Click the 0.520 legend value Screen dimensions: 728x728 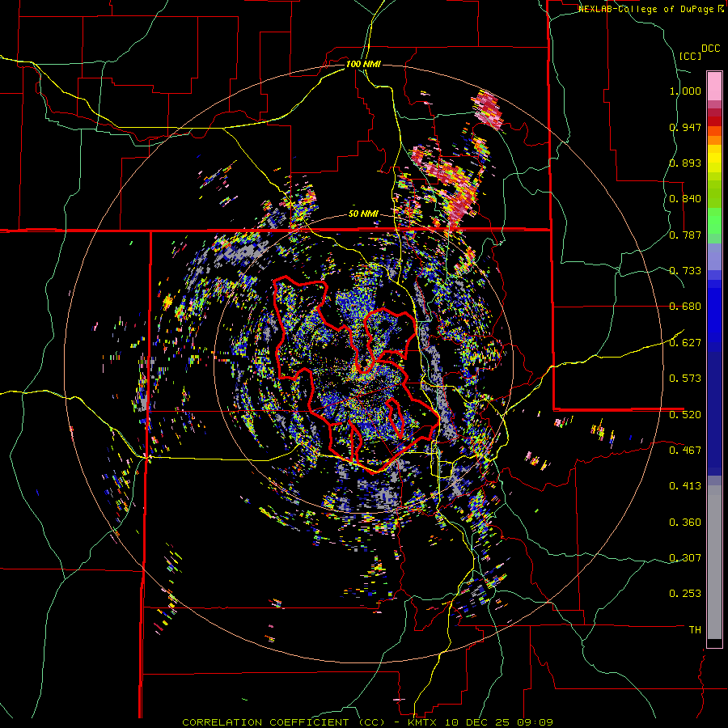click(685, 414)
